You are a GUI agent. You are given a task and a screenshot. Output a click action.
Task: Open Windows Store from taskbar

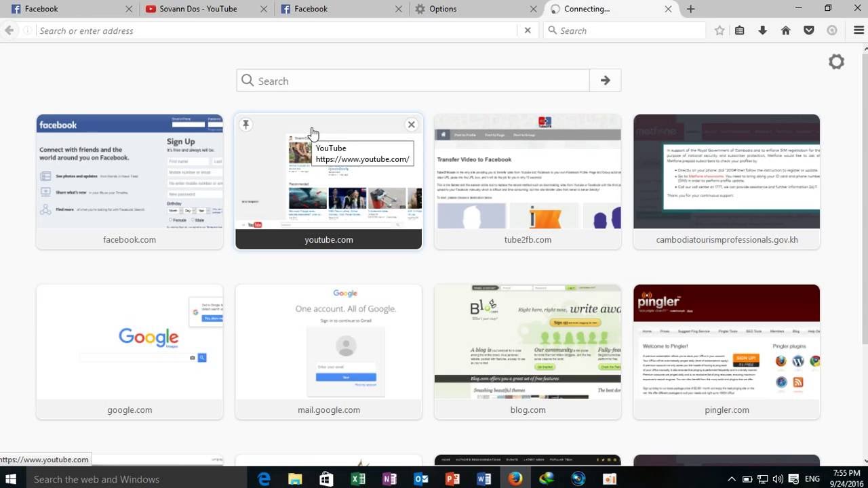326,479
